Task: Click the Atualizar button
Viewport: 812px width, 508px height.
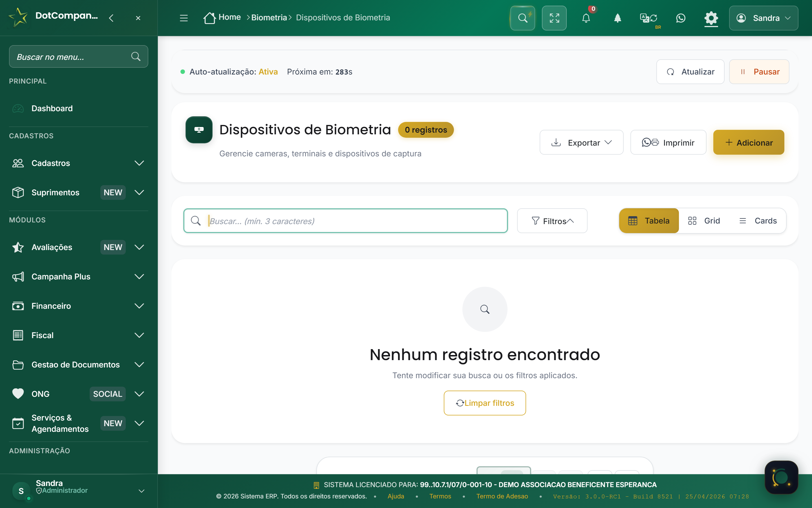Action: point(690,72)
